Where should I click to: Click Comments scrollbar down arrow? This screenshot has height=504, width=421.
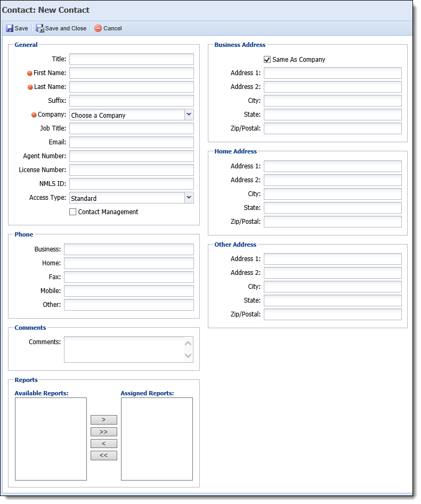(x=189, y=355)
